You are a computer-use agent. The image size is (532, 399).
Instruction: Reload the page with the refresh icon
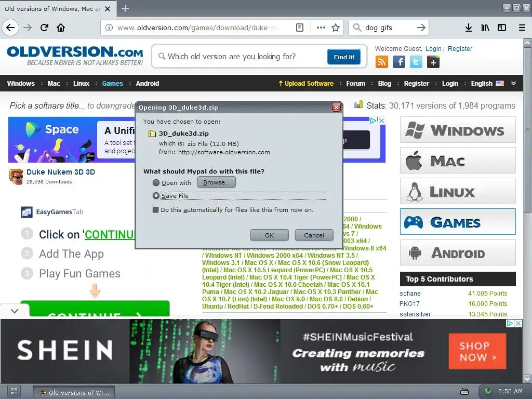coord(44,28)
